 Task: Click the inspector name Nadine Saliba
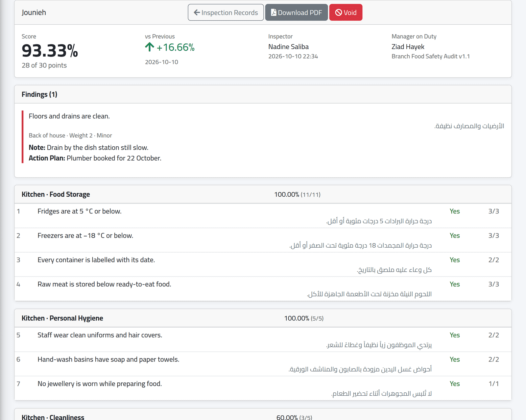(x=288, y=47)
